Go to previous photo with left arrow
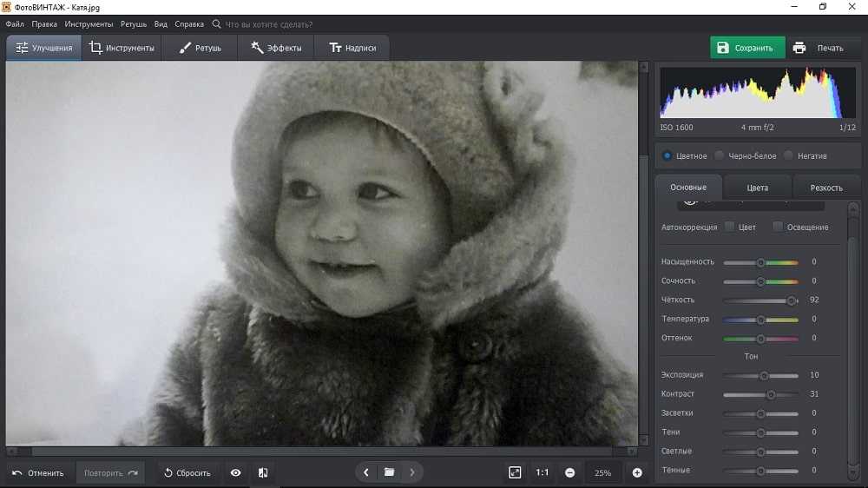Image resolution: width=868 pixels, height=488 pixels. tap(366, 472)
